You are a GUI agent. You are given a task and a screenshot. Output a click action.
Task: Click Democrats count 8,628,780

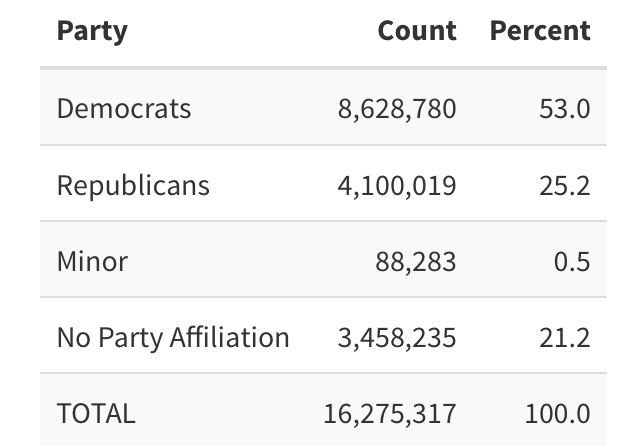point(397,108)
